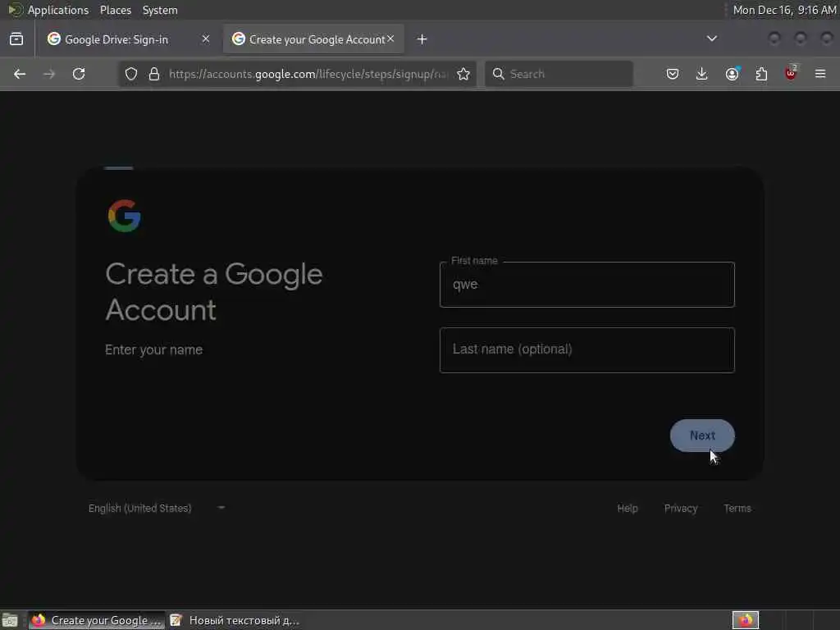
Task: Click the Enter your name text
Action: 153,349
